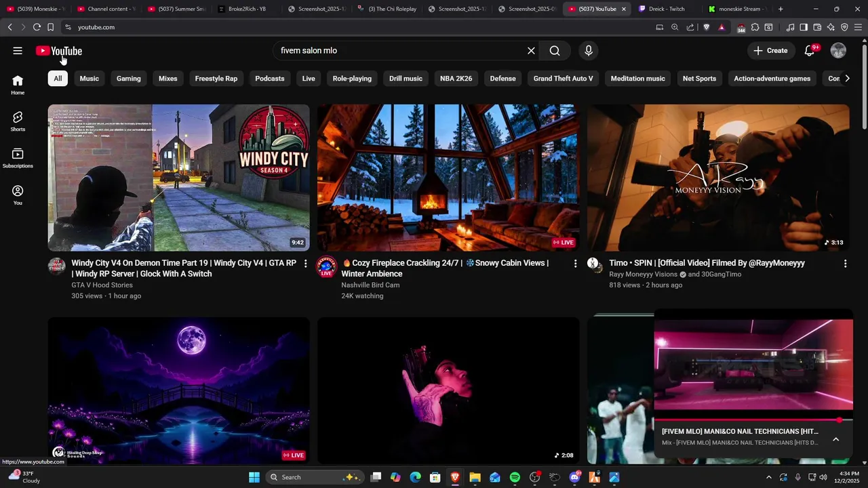Open the Cozy Fireplace live thumbnail
This screenshot has height=488, width=868.
click(448, 178)
